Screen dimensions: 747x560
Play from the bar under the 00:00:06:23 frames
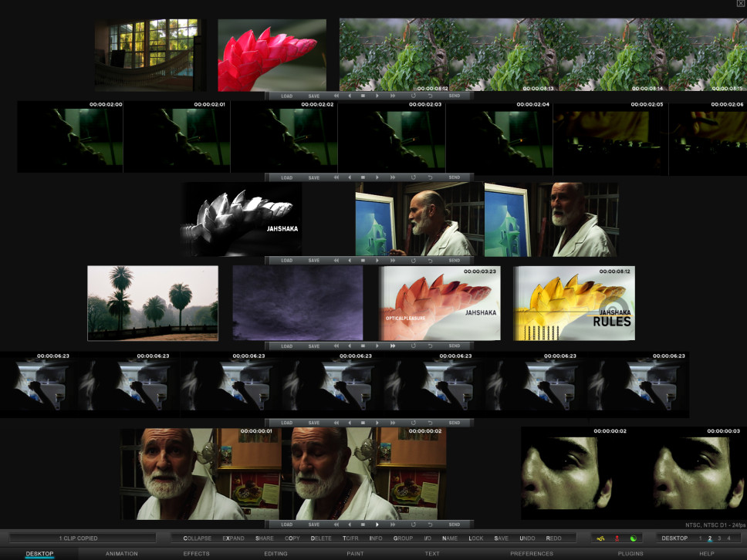[377, 423]
